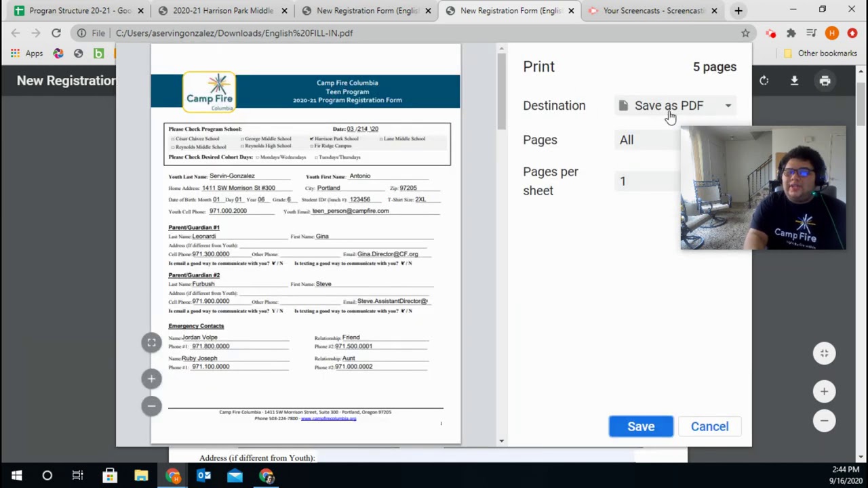The height and width of the screenshot is (488, 868).
Task: Open the media control playlist icon
Action: (811, 33)
